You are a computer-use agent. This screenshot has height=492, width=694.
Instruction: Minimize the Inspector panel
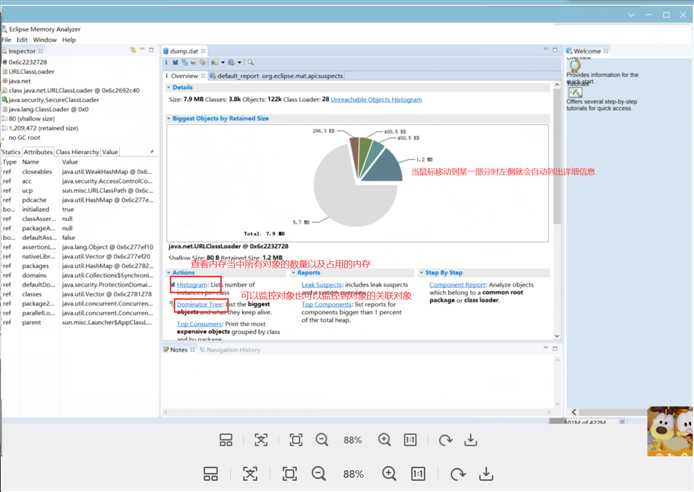coord(143,50)
